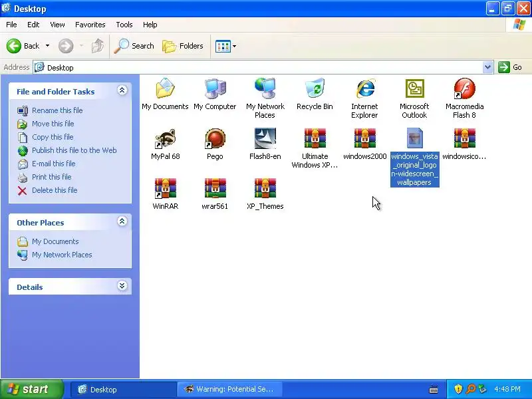
Task: Expand the Address bar dropdown arrow
Action: [x=487, y=67]
